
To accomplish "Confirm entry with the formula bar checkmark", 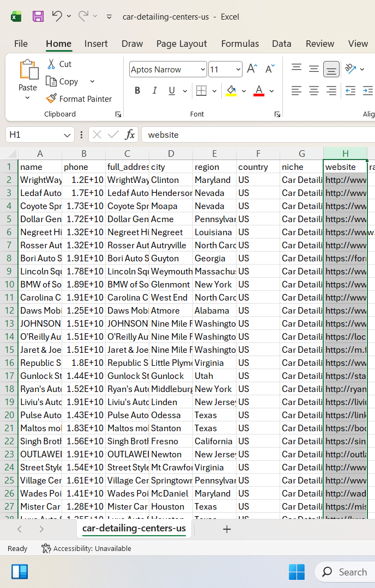I will pyautogui.click(x=113, y=134).
